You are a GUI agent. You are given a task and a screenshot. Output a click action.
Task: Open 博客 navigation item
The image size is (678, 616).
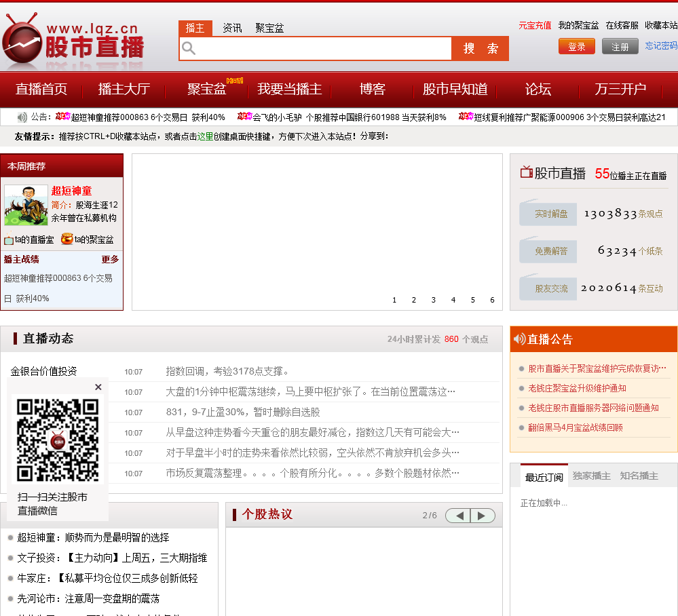(373, 89)
